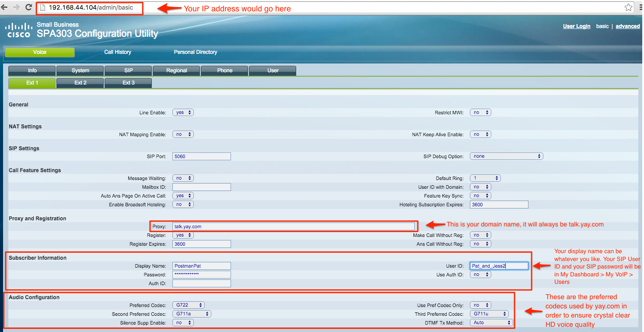Click the browser address bar URL
Image resolution: width=644 pixels, height=332 pixels.
(91, 7)
